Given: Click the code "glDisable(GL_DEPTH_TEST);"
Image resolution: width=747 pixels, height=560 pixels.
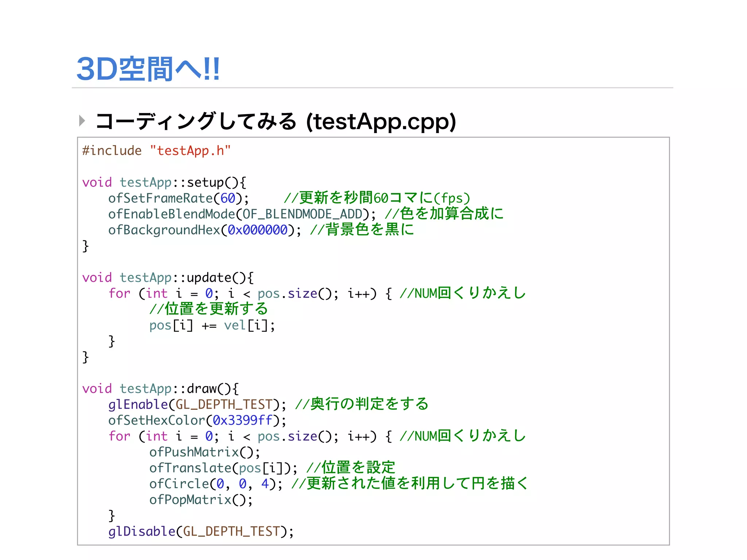Looking at the screenshot, I should pos(201,532).
